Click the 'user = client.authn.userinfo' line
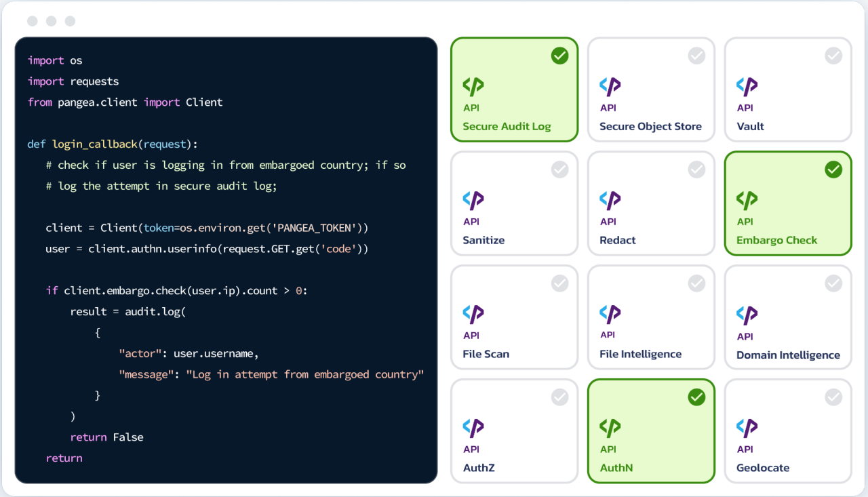This screenshot has width=868, height=497. click(207, 249)
